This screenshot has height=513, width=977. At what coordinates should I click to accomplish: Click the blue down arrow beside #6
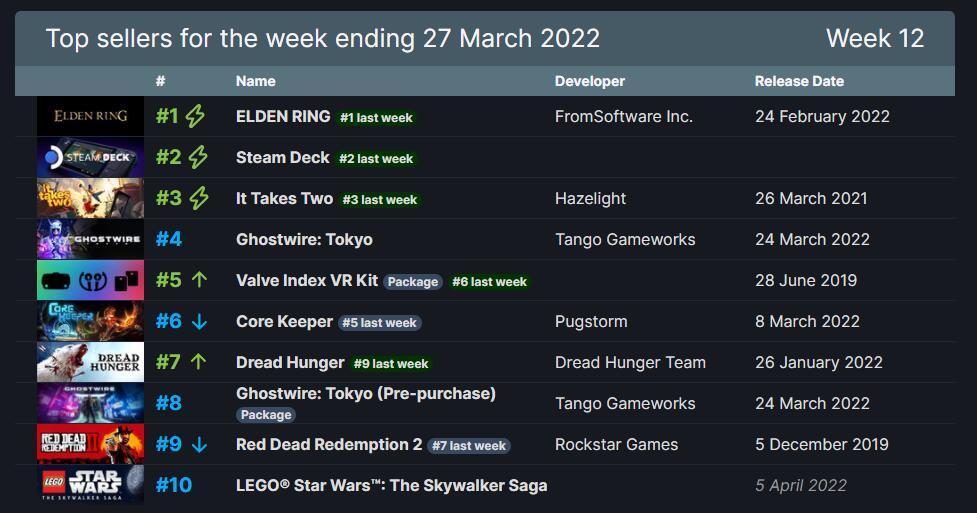pos(199,321)
